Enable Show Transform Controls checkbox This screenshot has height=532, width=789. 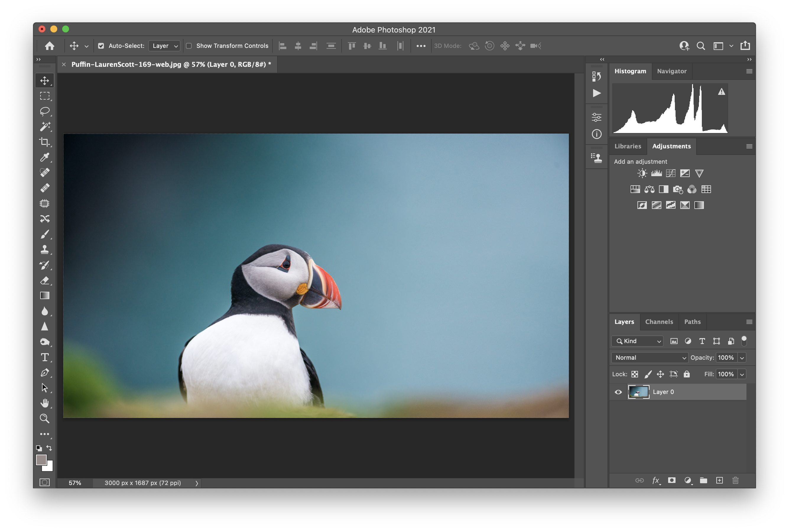click(189, 46)
